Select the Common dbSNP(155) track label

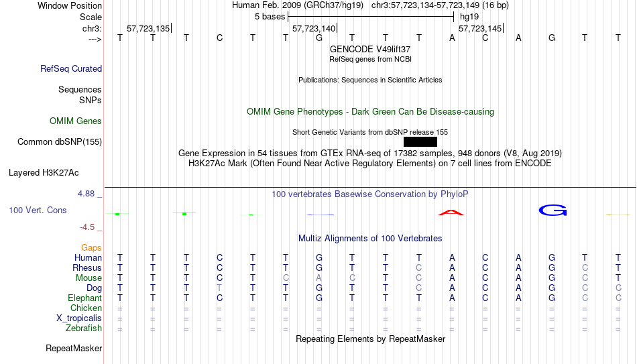pos(60,142)
